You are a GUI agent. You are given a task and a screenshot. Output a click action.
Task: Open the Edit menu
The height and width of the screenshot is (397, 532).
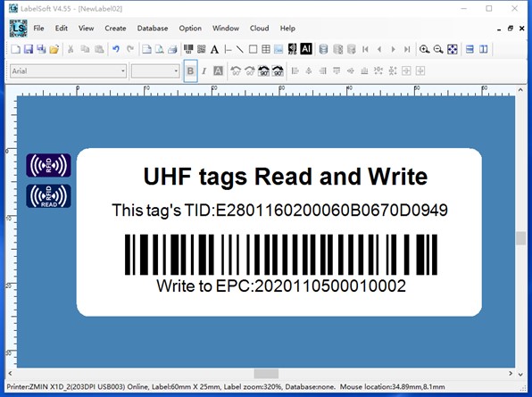(x=62, y=29)
